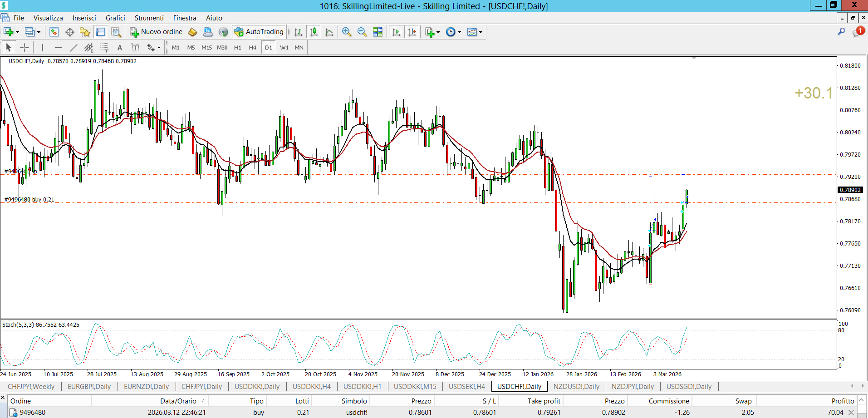Viewport: 868px width, 418px height.
Task: Select the H4 timeframe button
Action: coord(253,48)
